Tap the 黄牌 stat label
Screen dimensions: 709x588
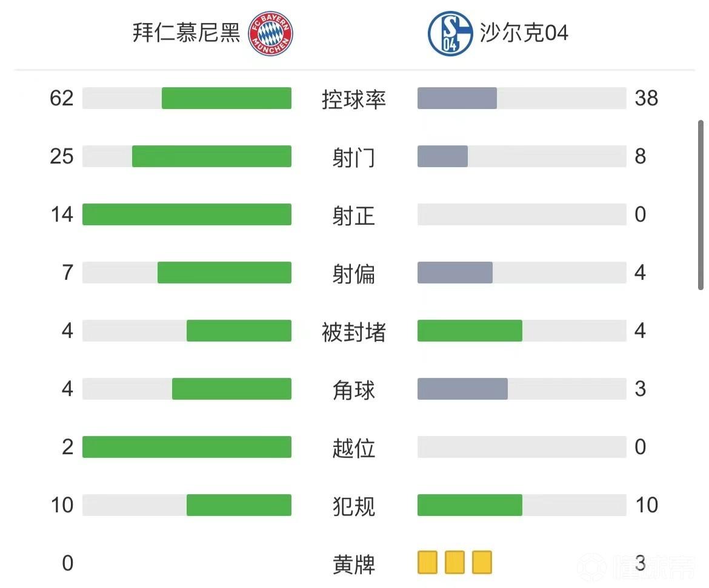click(354, 564)
